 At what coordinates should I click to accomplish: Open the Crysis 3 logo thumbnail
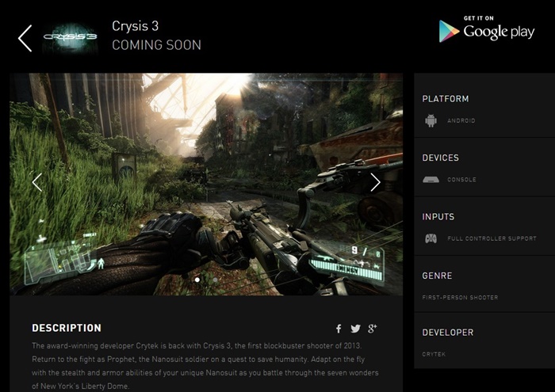[x=70, y=36]
